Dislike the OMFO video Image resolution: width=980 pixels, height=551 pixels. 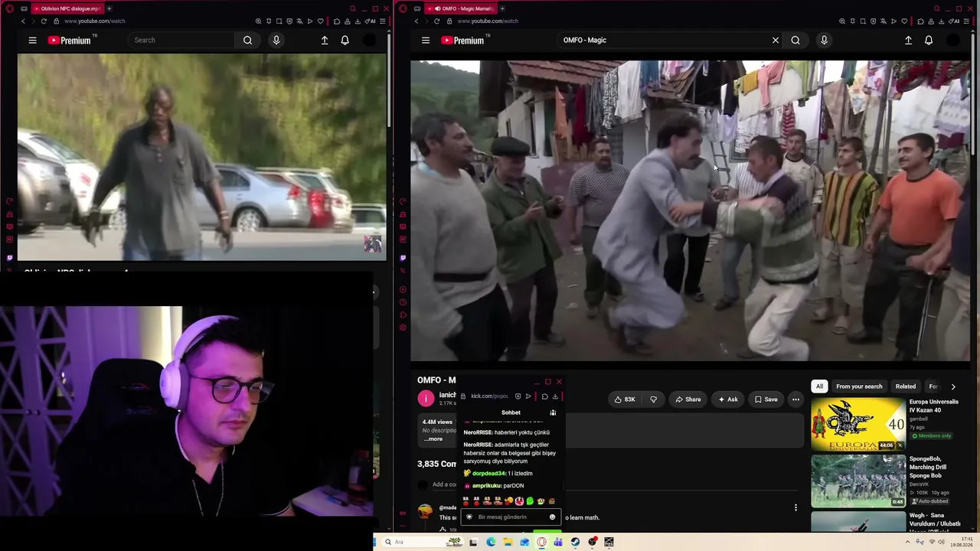point(653,399)
